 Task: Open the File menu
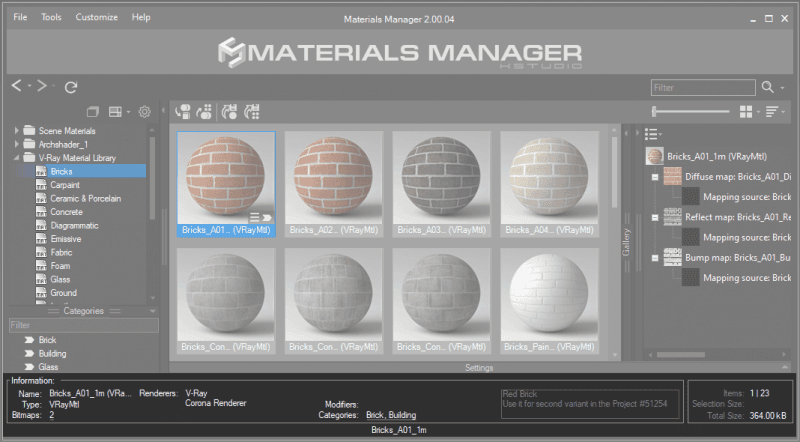point(20,17)
